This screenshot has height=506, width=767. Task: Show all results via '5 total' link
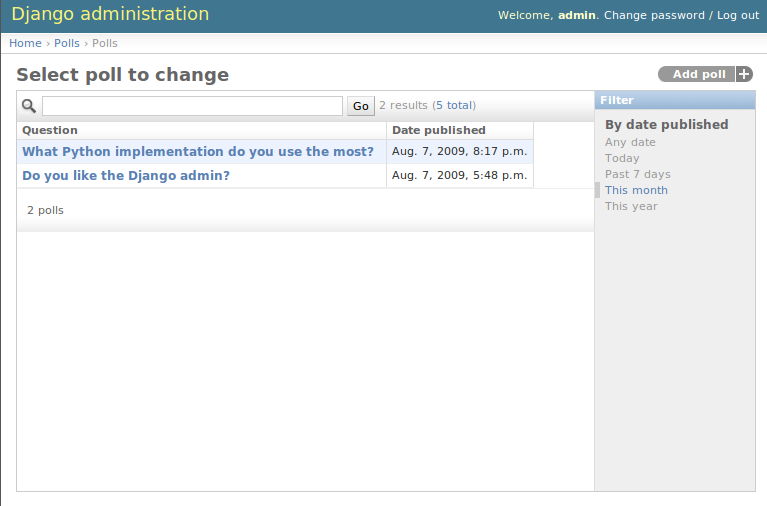[454, 105]
